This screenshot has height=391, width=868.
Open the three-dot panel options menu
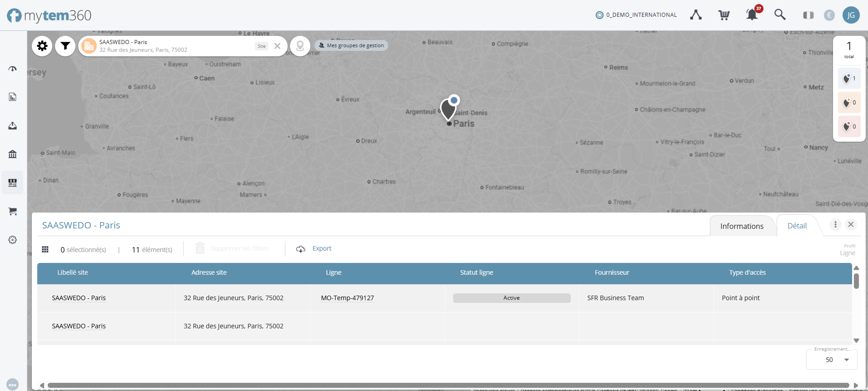[835, 224]
